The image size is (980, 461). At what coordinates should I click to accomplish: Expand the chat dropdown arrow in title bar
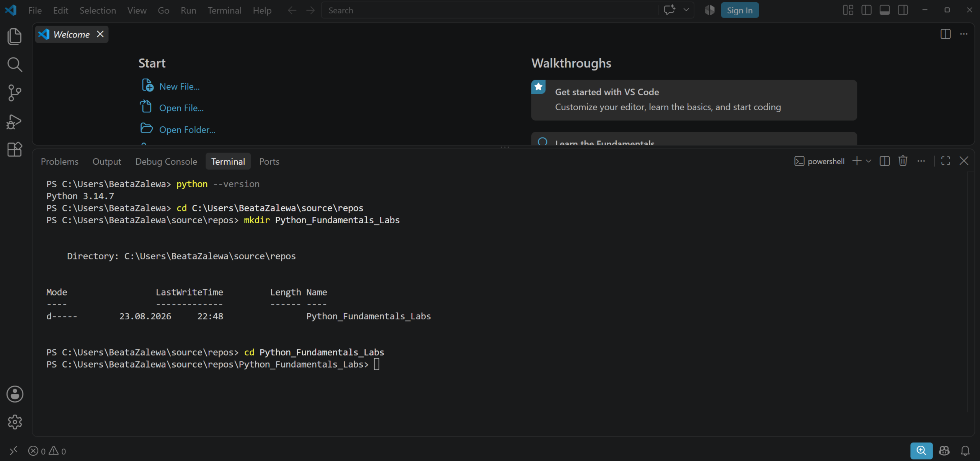pyautogui.click(x=686, y=10)
